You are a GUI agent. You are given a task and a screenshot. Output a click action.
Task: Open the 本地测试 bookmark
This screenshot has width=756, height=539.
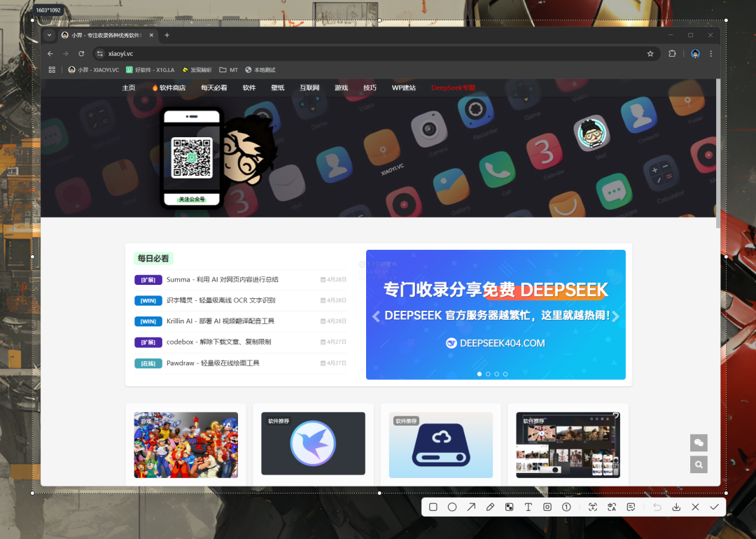click(x=260, y=70)
